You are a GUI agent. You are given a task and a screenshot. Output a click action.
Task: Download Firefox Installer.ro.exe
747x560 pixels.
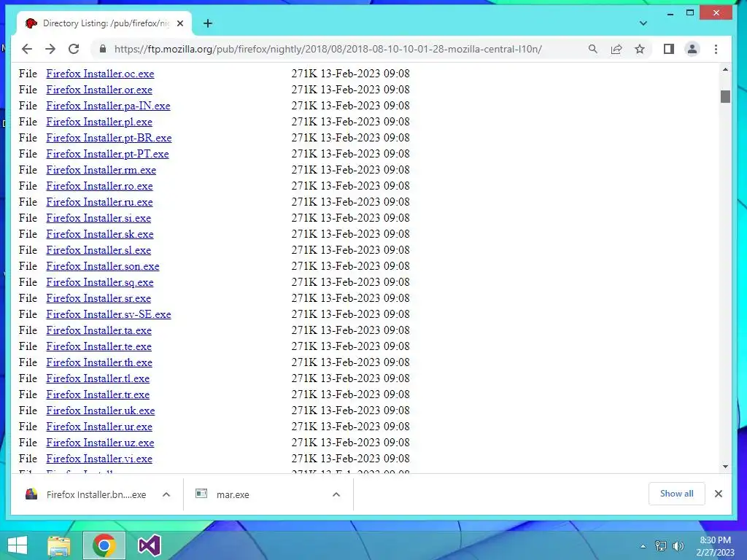pyautogui.click(x=99, y=186)
